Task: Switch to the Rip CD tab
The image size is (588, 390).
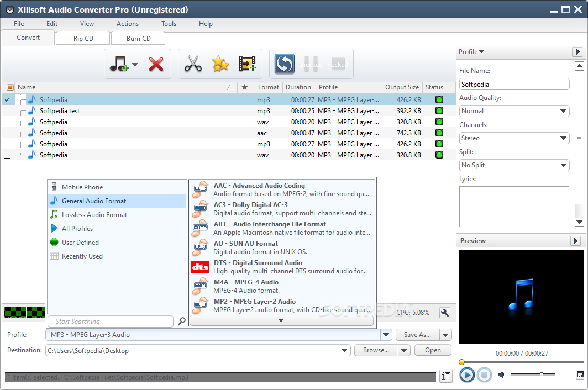Action: click(83, 38)
